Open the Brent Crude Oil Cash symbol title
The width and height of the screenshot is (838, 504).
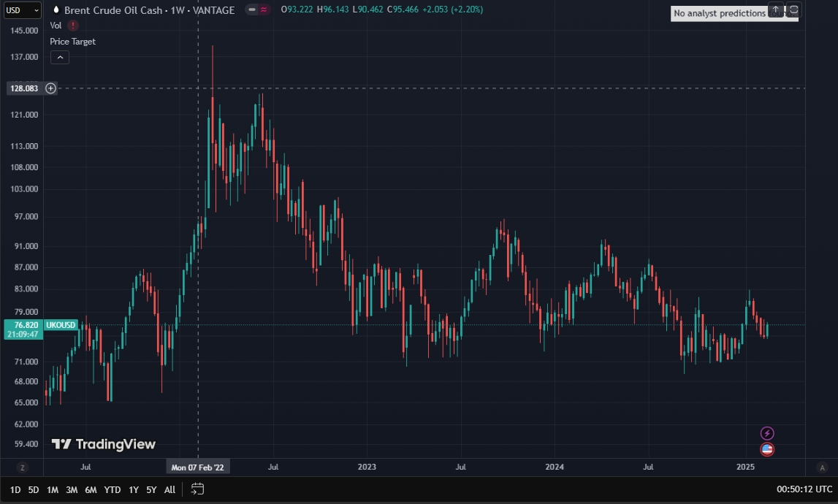[x=149, y=10]
